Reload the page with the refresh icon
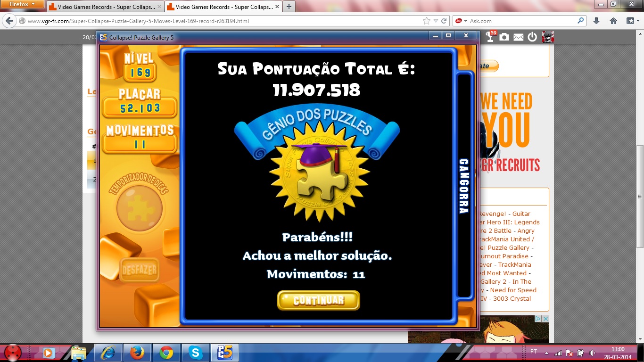 [x=444, y=21]
